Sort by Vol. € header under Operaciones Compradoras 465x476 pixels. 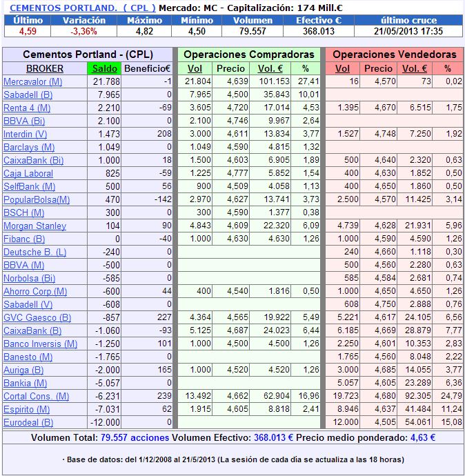click(x=270, y=68)
